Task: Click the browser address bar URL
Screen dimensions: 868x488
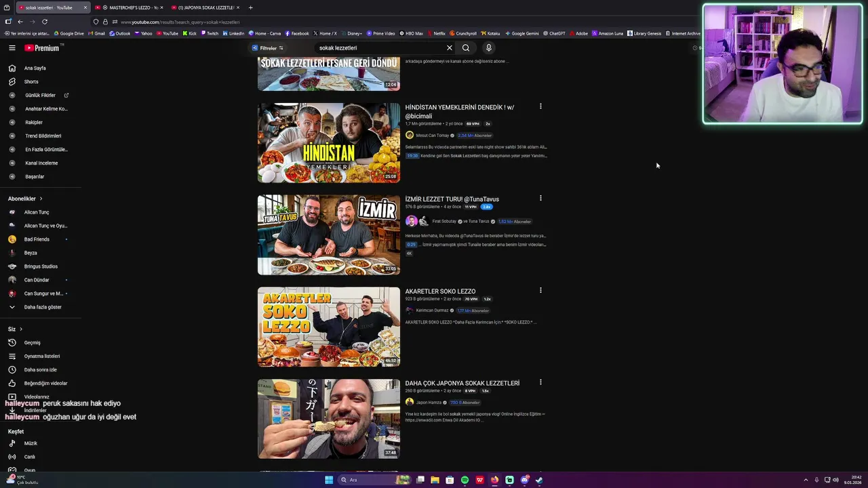Action: 180,22
